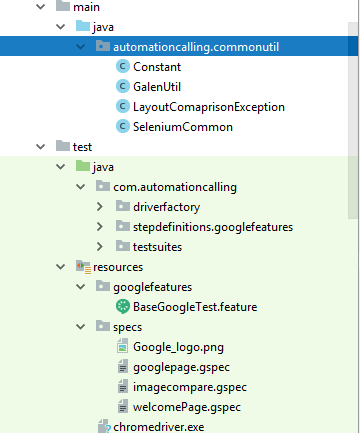Click the green java test folder icon

[83, 166]
